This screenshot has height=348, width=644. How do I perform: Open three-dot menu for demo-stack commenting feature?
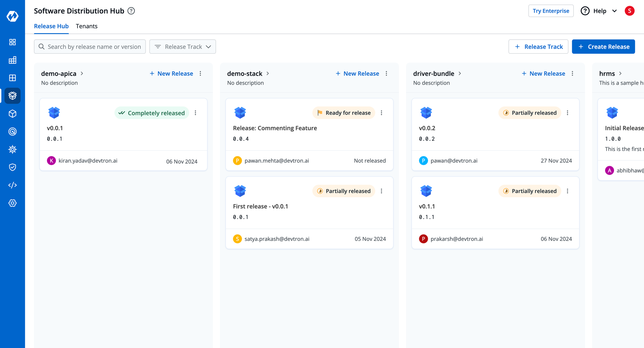pyautogui.click(x=381, y=113)
